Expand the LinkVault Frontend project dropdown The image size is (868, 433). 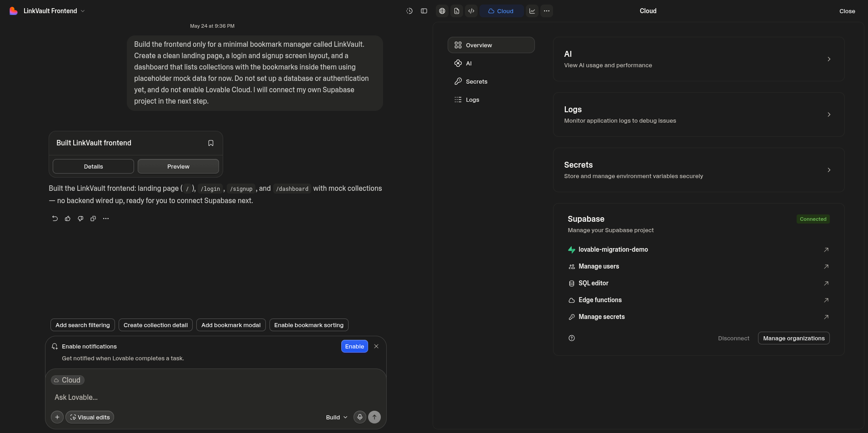[x=54, y=11]
